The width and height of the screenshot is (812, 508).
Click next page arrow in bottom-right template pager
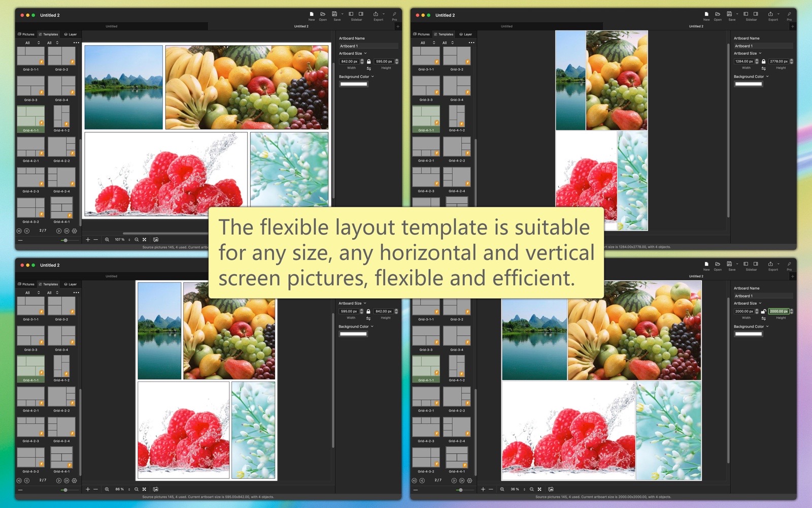coord(454,481)
